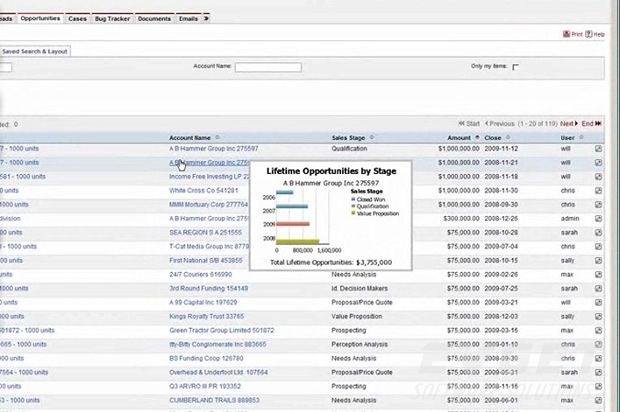The width and height of the screenshot is (620, 412).
Task: Edit the 24/7 Couriers row
Action: [x=598, y=274]
